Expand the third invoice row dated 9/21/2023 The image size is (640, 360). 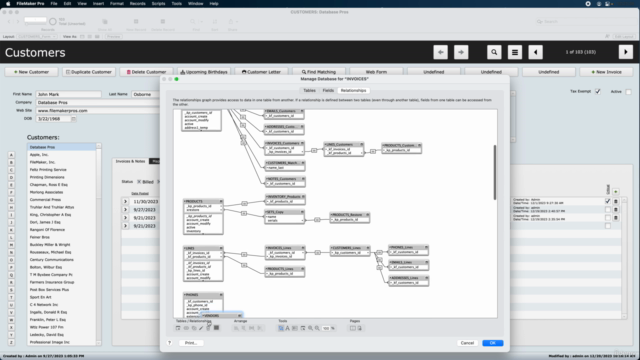125,218
